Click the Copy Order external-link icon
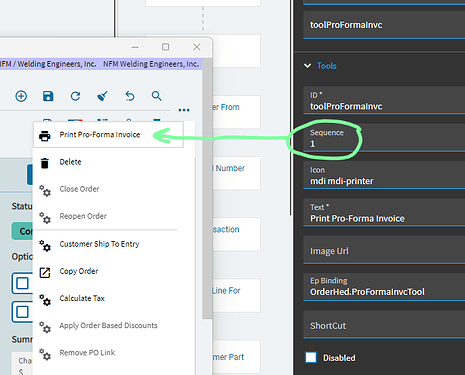This screenshot has height=375, width=465. coord(45,272)
